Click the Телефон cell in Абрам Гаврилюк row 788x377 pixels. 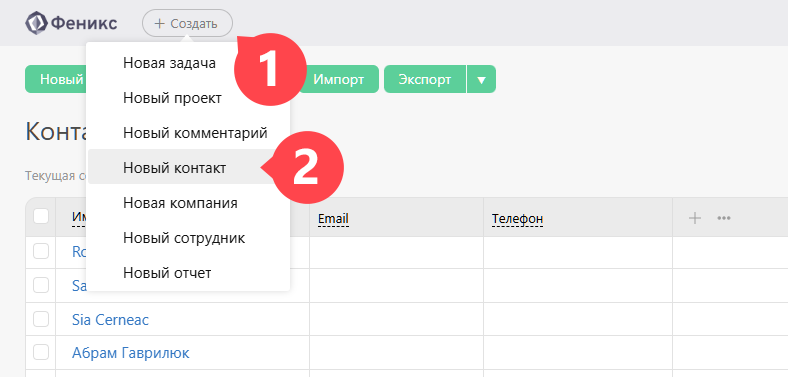pos(578,353)
